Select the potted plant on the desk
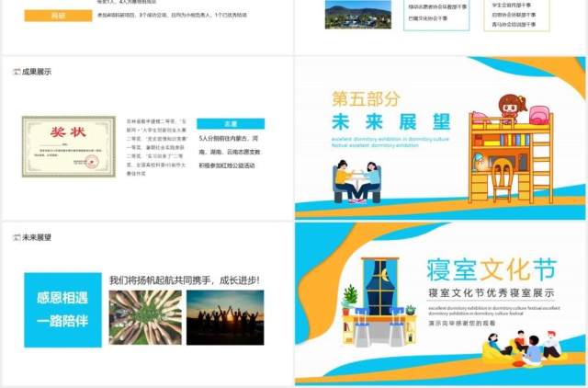The width and height of the screenshot is (588, 388). (350, 300)
